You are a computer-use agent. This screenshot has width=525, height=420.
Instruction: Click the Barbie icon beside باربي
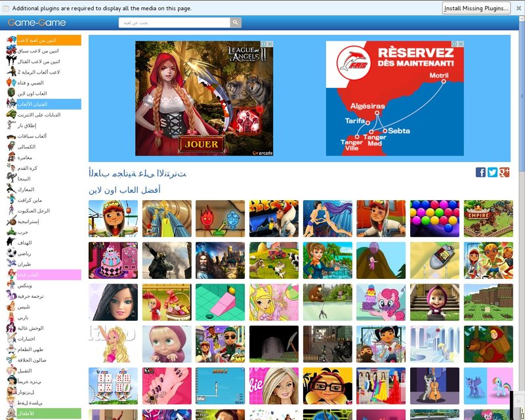[11, 317]
